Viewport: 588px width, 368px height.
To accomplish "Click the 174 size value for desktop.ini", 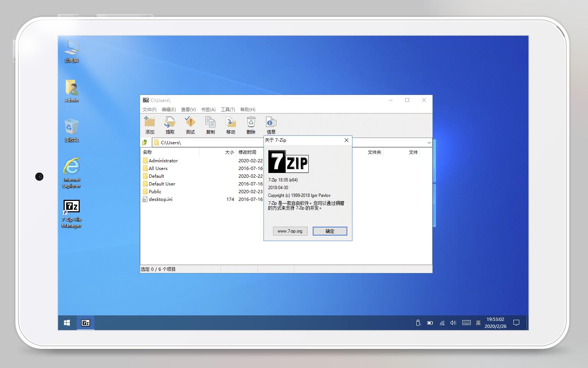I will point(230,199).
